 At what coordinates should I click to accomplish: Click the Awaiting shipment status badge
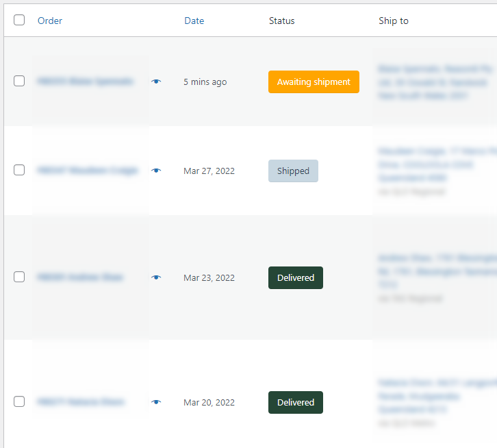(314, 82)
